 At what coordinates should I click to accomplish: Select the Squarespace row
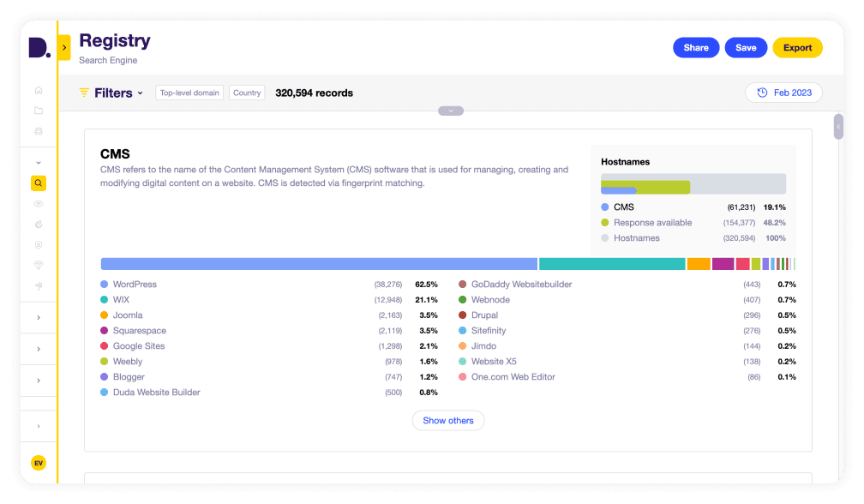269,331
